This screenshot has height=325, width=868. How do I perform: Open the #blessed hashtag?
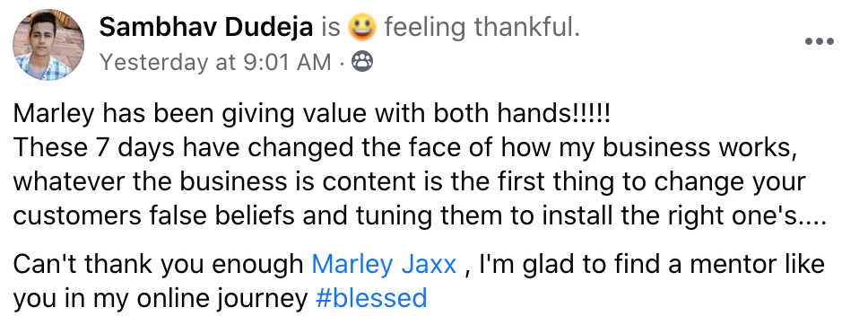371,298
